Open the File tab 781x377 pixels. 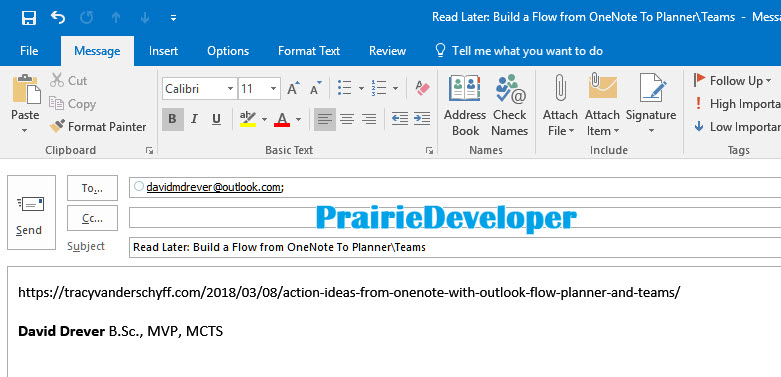pos(29,51)
